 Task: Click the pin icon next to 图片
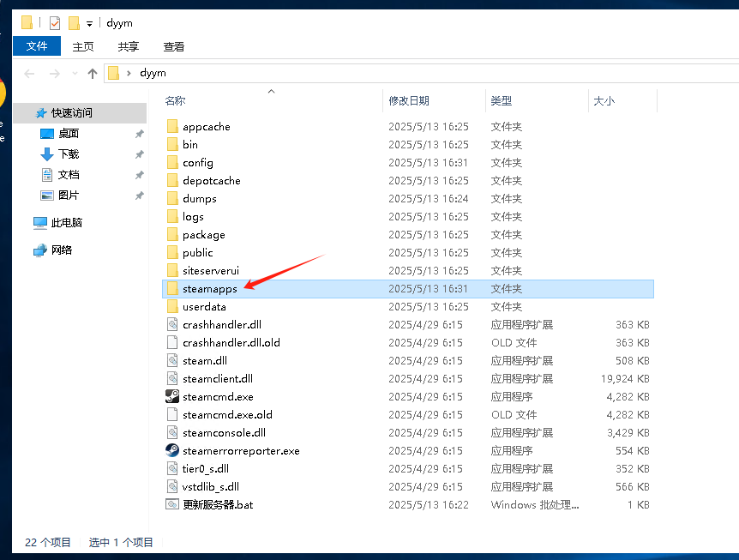[x=140, y=196]
